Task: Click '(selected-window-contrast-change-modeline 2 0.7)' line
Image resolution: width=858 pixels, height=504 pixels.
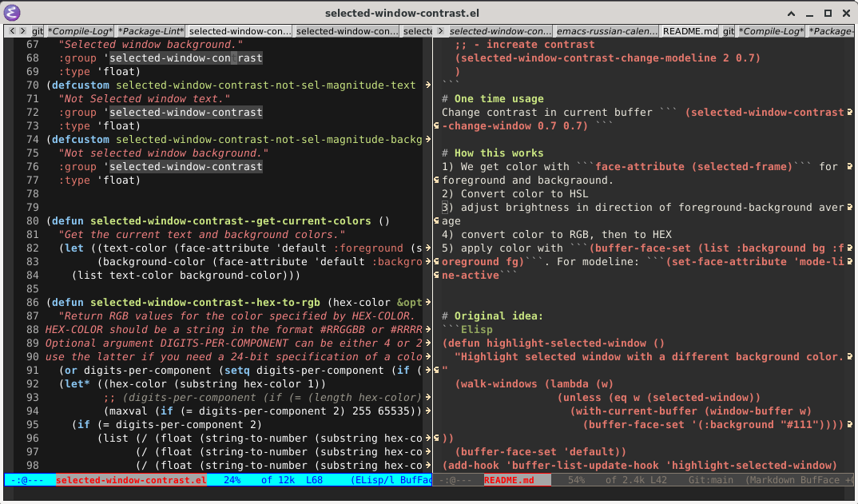Action: [x=607, y=58]
